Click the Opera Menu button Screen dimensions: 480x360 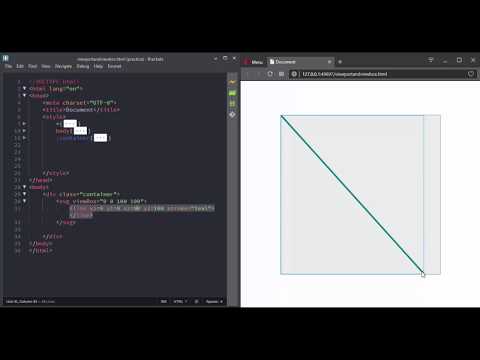pos(253,62)
